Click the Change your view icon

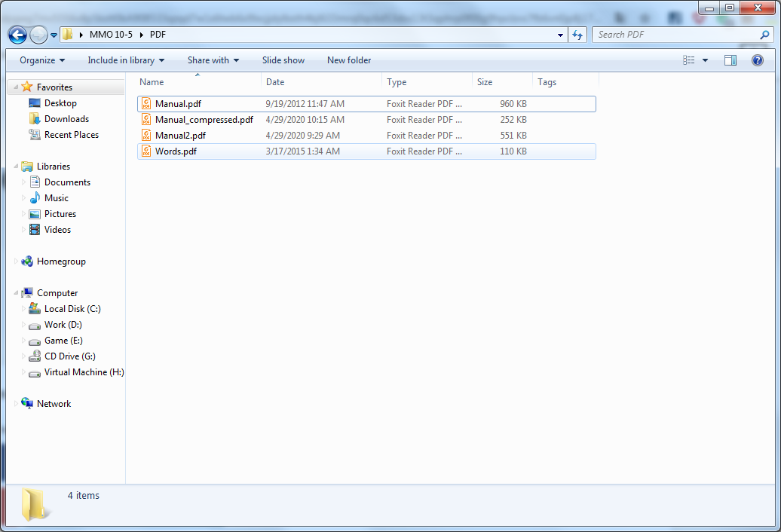pos(688,60)
